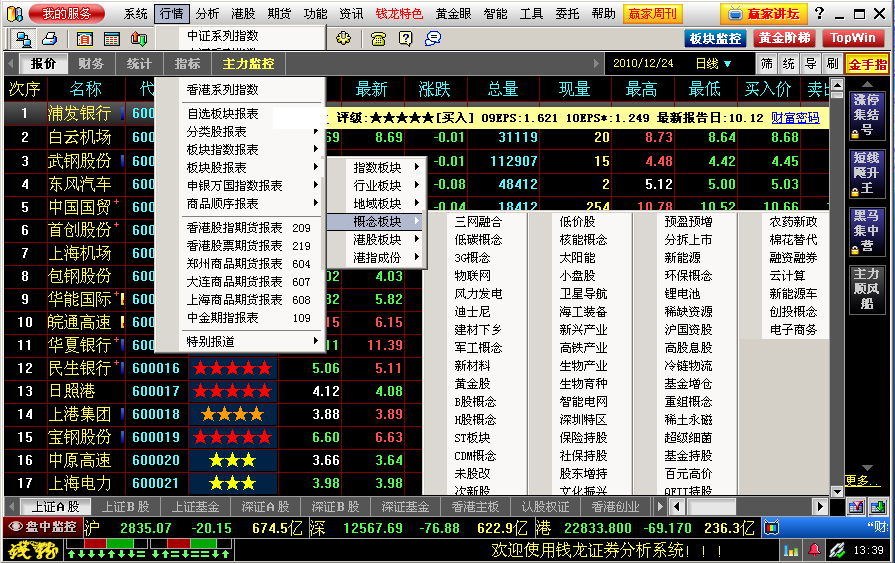The height and width of the screenshot is (563, 895).
Task: Toggle the 统 statistics button
Action: point(789,63)
